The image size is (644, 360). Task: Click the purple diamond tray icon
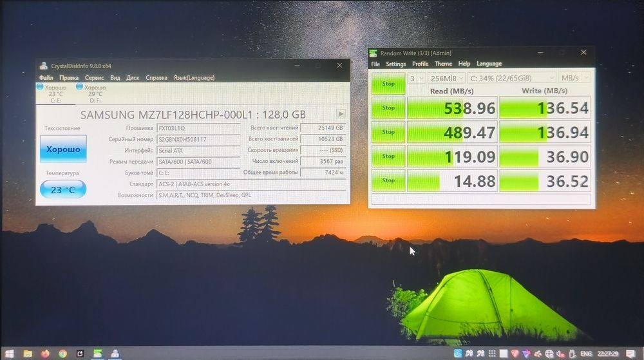(526, 354)
